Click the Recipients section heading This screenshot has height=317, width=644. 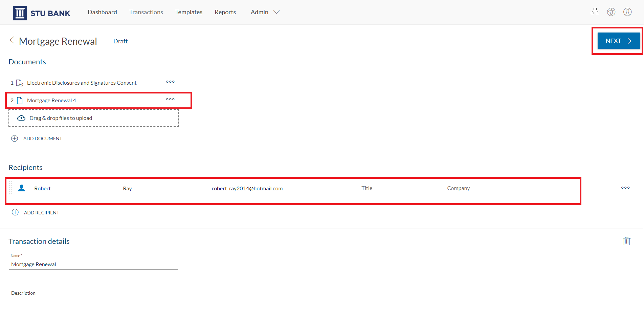tap(26, 168)
